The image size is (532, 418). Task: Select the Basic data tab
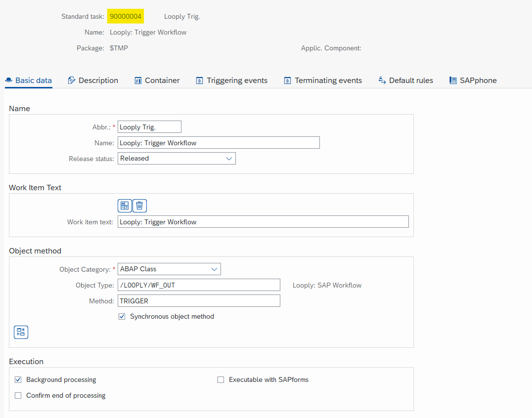tap(28, 81)
